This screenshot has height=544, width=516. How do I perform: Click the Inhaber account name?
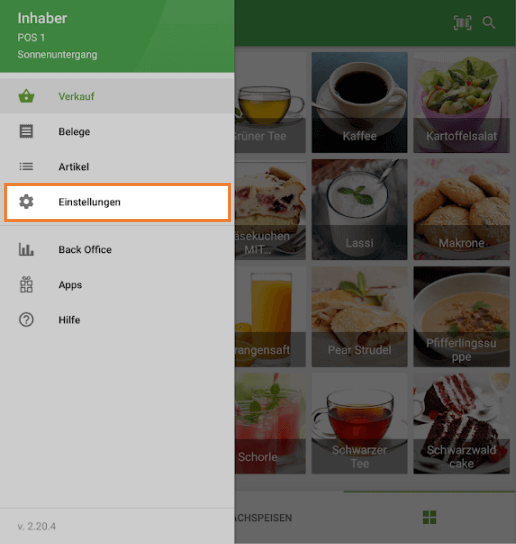tap(42, 18)
